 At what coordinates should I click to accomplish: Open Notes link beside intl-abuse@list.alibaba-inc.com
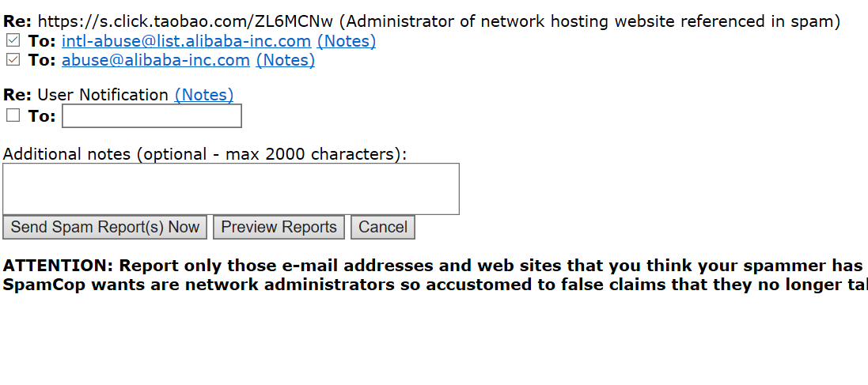coord(347,41)
